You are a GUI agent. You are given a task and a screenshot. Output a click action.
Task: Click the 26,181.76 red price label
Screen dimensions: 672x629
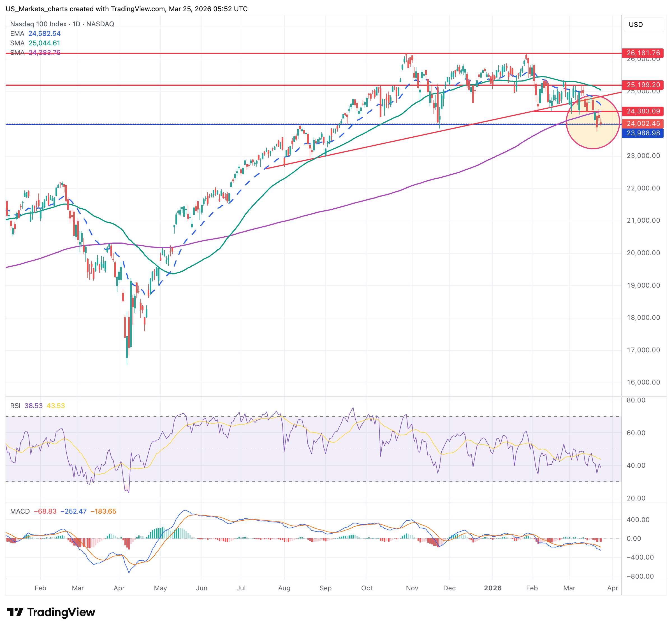(643, 53)
